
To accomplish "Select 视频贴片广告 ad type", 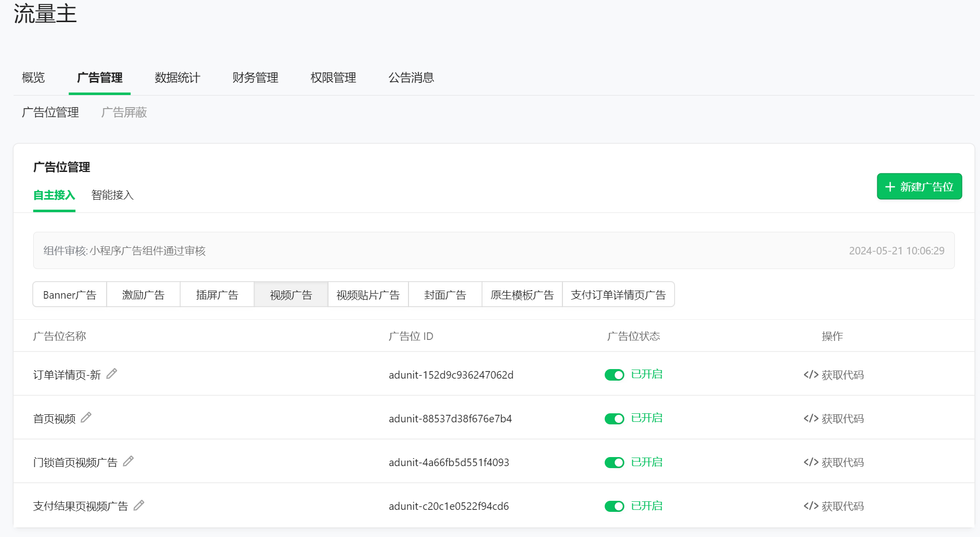I will click(368, 295).
